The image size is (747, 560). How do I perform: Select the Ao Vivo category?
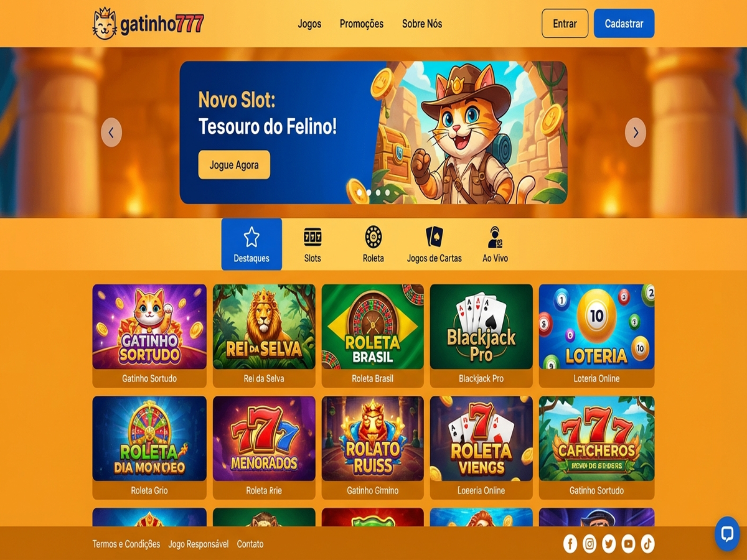[496, 245]
